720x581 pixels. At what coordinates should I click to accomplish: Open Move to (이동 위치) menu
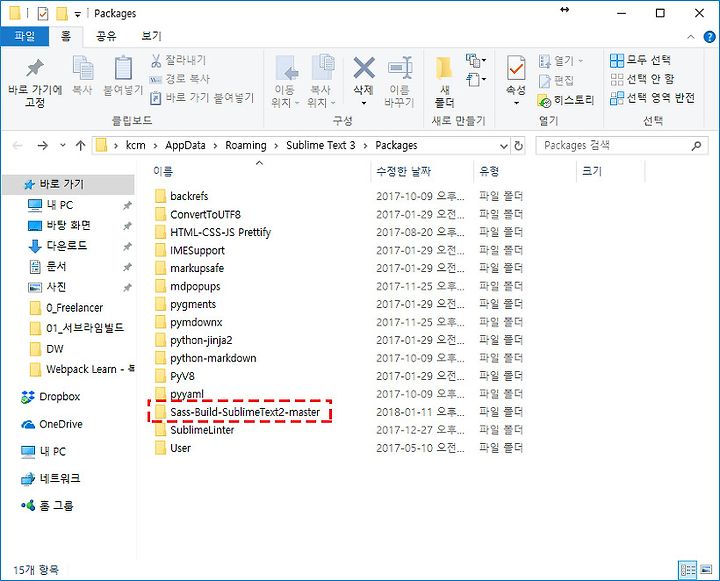285,82
